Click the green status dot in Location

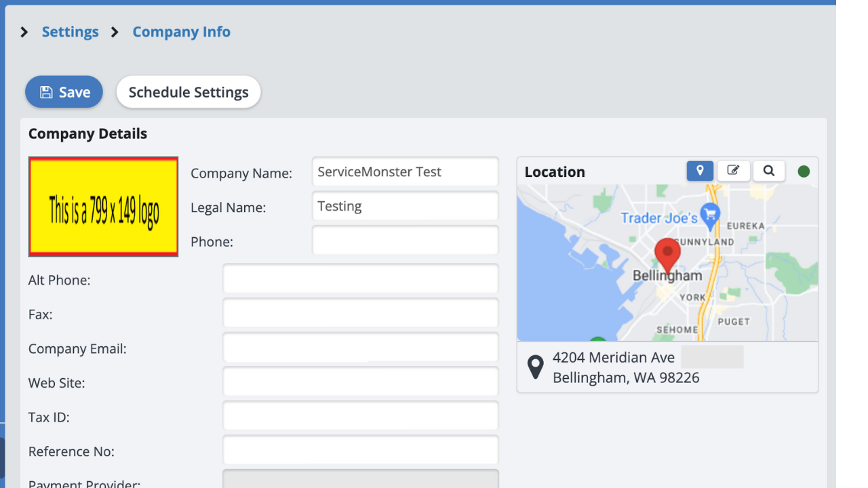tap(804, 171)
